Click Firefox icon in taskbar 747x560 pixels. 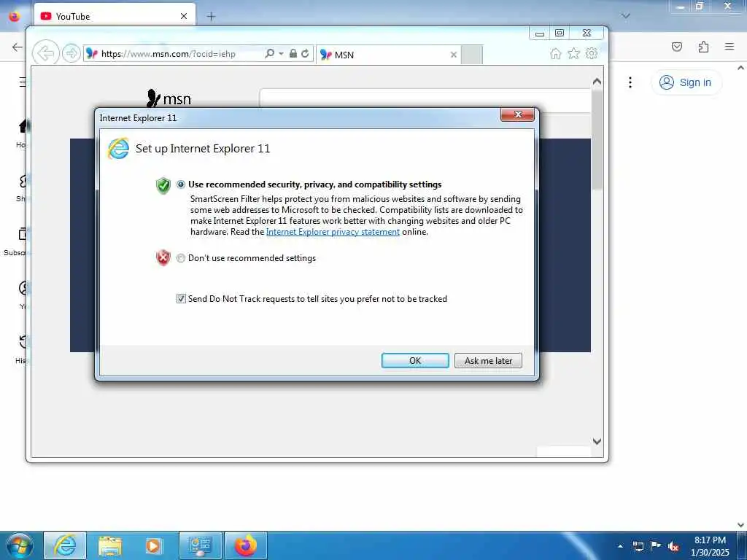[x=245, y=545]
